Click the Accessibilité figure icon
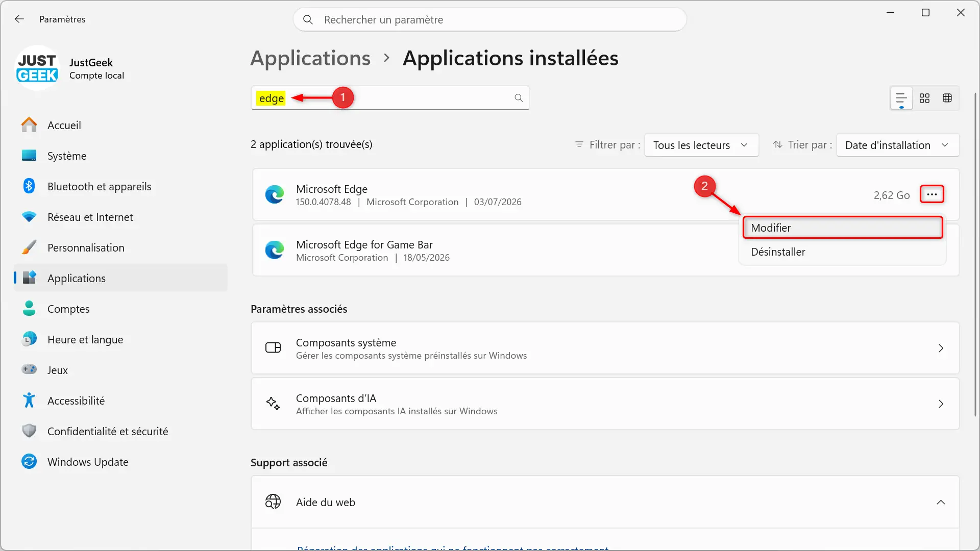 (29, 400)
